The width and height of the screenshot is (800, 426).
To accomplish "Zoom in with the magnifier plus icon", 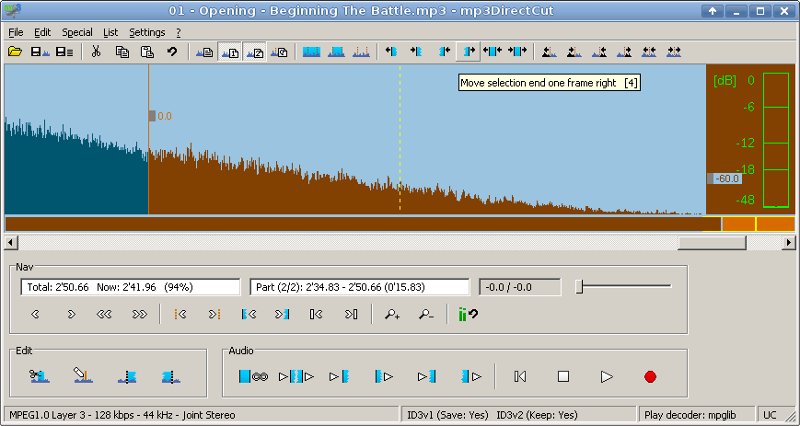I will coord(392,314).
